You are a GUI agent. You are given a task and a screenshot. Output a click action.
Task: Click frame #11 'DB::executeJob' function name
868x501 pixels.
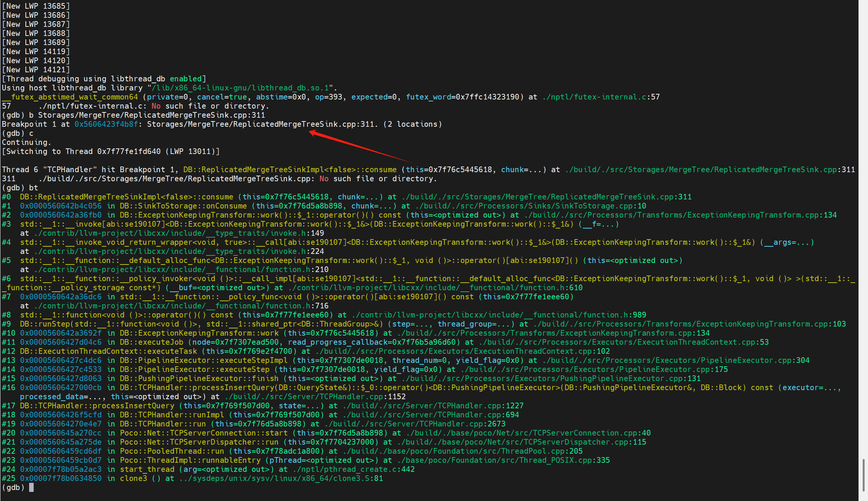point(152,342)
